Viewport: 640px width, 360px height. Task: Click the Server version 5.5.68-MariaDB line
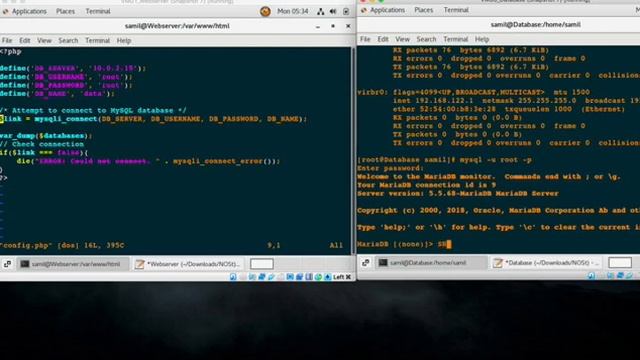point(458,193)
